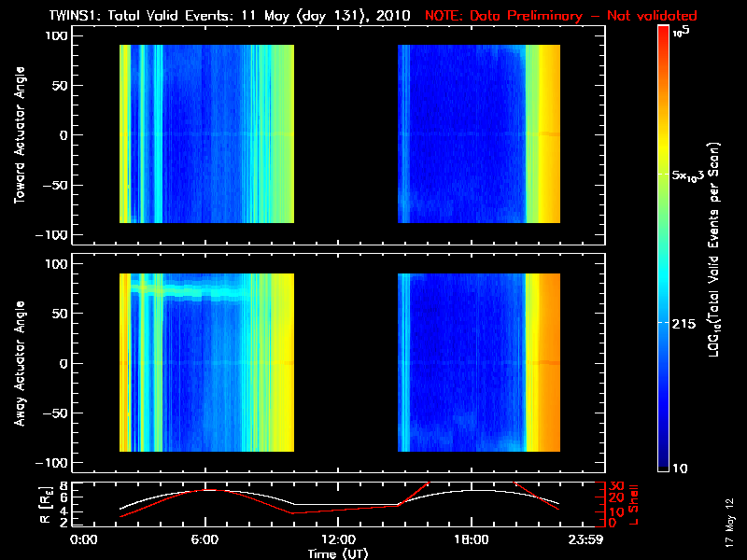The height and width of the screenshot is (560, 747).
Task: Click the colorbar tick value '5x10^3'
Action: (688, 175)
